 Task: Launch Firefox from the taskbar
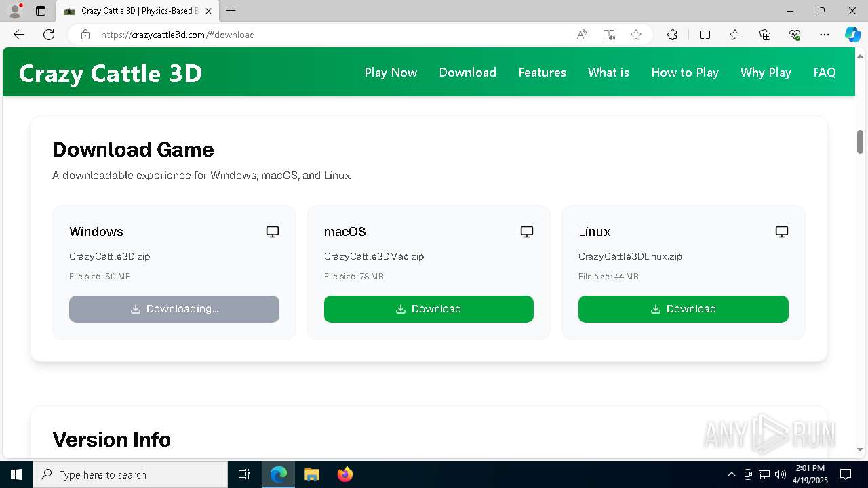(x=344, y=474)
